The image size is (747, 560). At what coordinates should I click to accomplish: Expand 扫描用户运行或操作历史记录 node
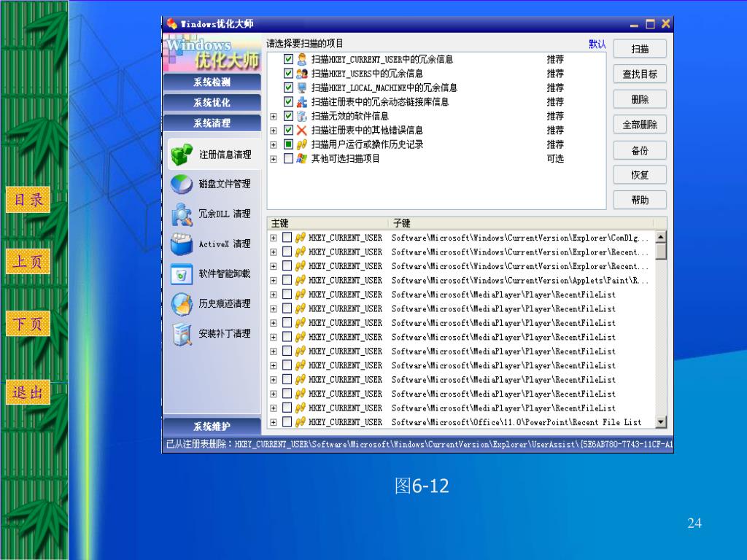274,145
